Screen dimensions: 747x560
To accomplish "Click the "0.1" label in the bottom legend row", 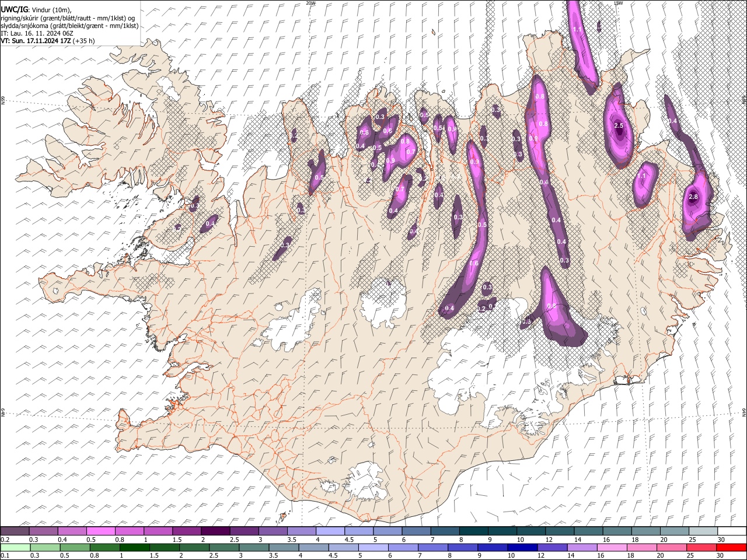I will (x=5, y=555).
